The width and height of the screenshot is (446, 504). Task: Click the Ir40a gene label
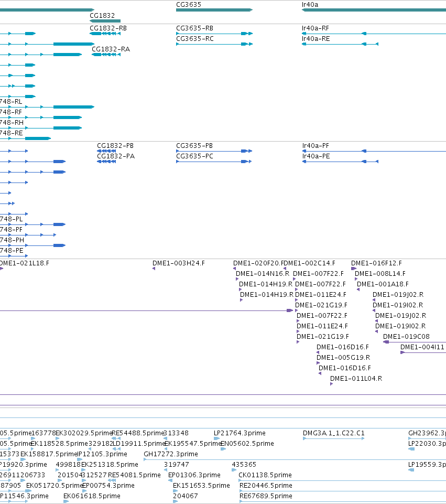[x=310, y=5]
